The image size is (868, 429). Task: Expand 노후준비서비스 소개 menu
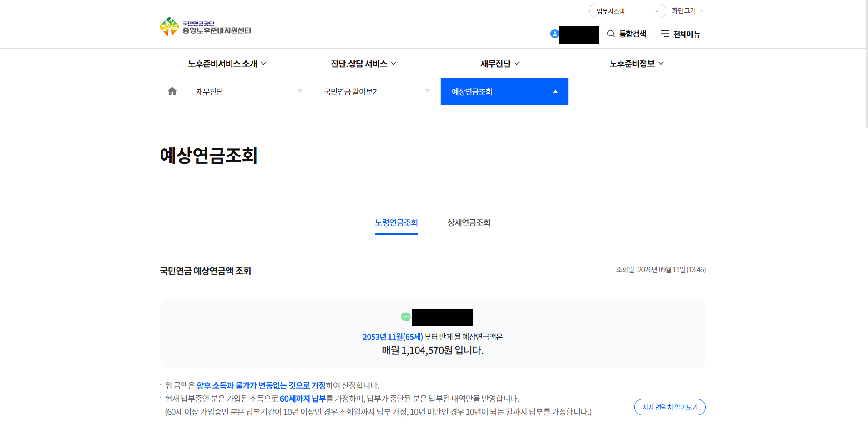point(227,64)
